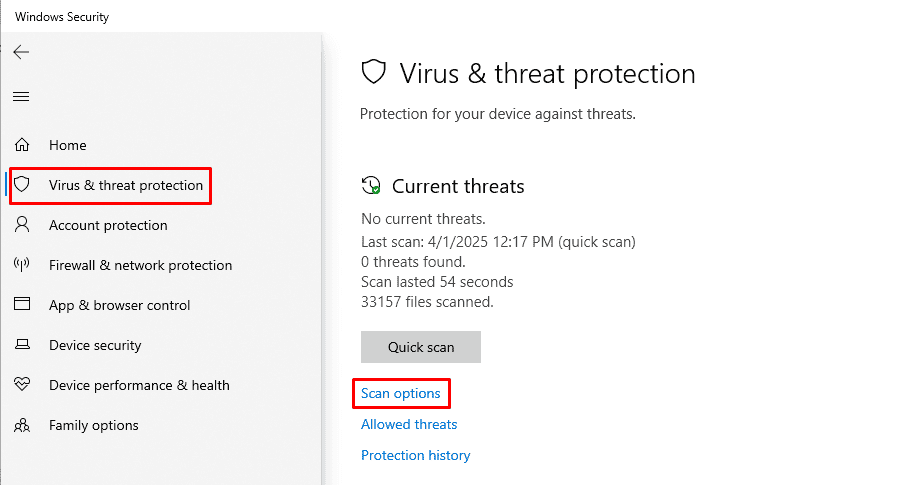Screen dimensions: 911x485
Task: Open Scan options link
Action: click(x=400, y=393)
